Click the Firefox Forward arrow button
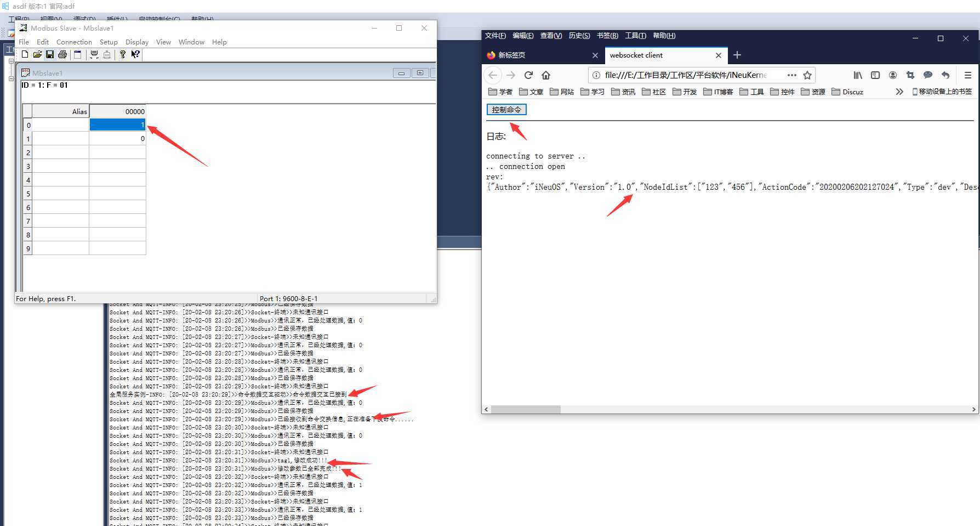The height and width of the screenshot is (526, 980). [x=511, y=75]
